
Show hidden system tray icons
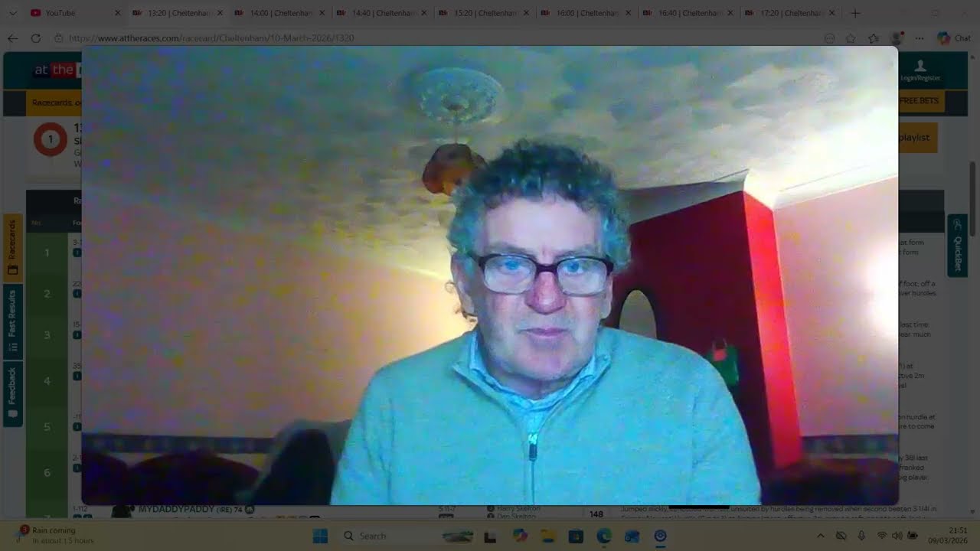(x=820, y=536)
